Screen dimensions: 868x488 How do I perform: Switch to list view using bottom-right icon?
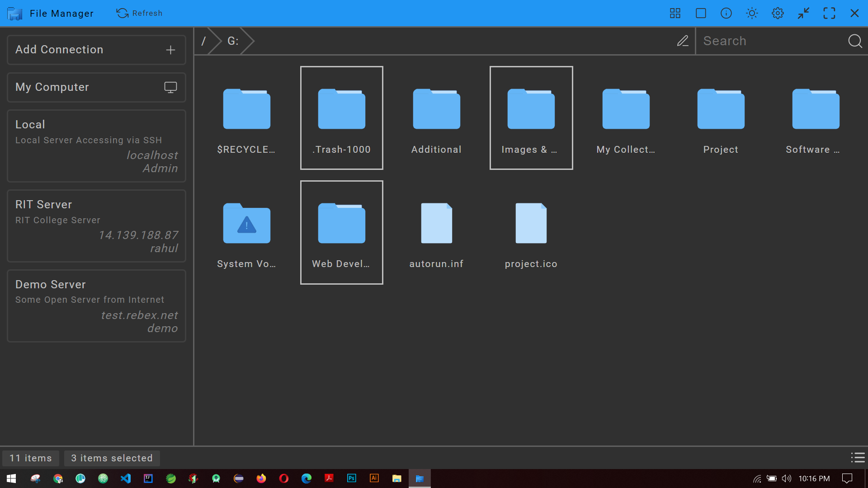[x=858, y=458]
